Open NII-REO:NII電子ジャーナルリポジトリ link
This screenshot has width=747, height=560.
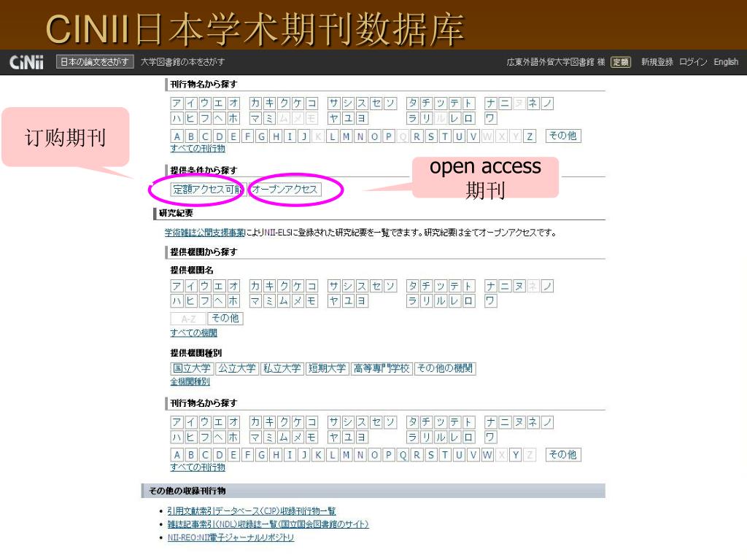[231, 537]
